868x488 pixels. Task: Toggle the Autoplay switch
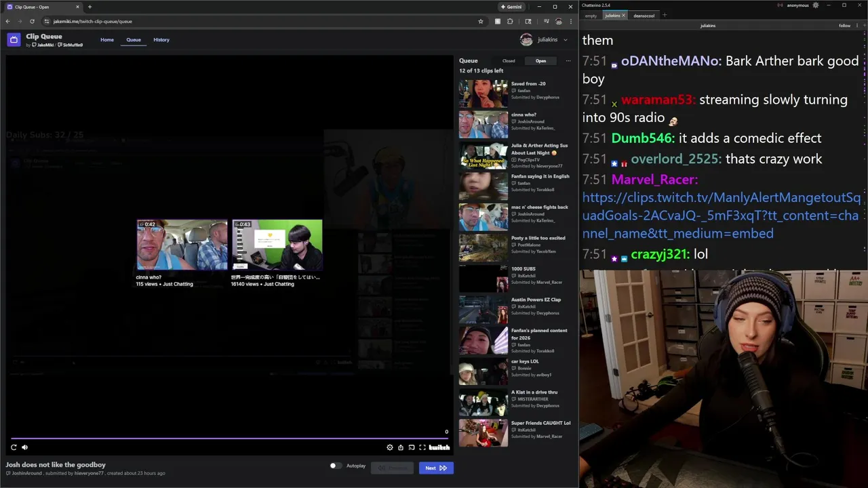click(336, 466)
